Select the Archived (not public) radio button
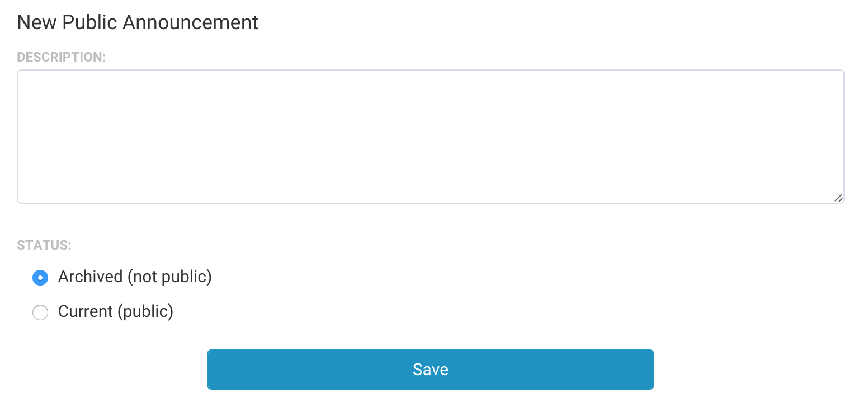The width and height of the screenshot is (868, 411). (x=40, y=278)
